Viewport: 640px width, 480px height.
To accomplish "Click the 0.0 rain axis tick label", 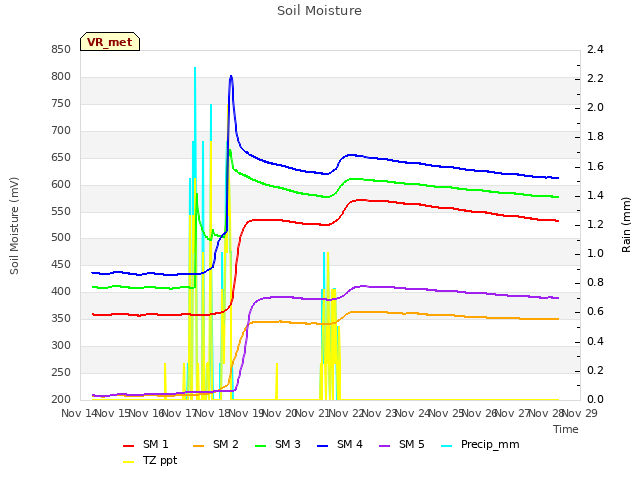I will pos(596,399).
